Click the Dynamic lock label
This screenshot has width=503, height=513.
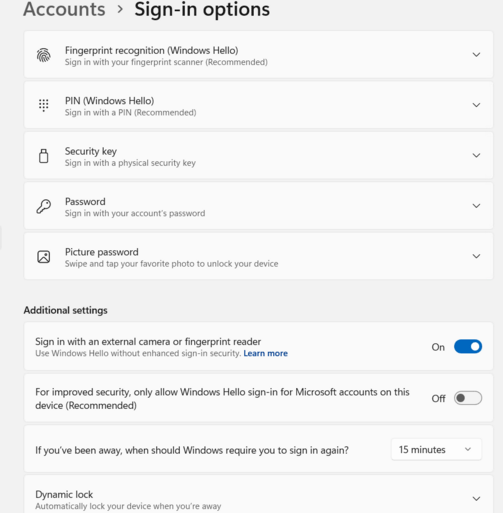(x=64, y=494)
